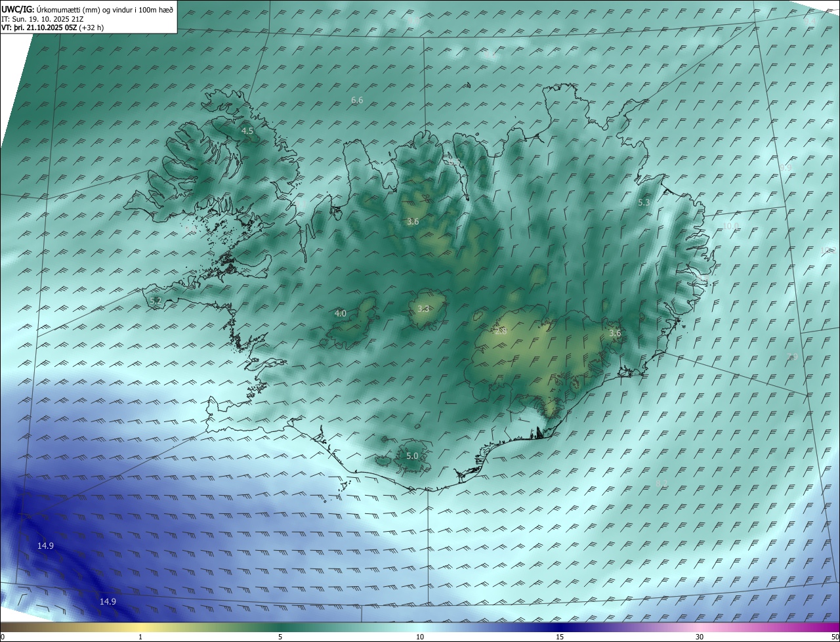The height and width of the screenshot is (642, 840).
Task: Click the 4.5 value label over the Westfjords
Action: click(x=247, y=131)
